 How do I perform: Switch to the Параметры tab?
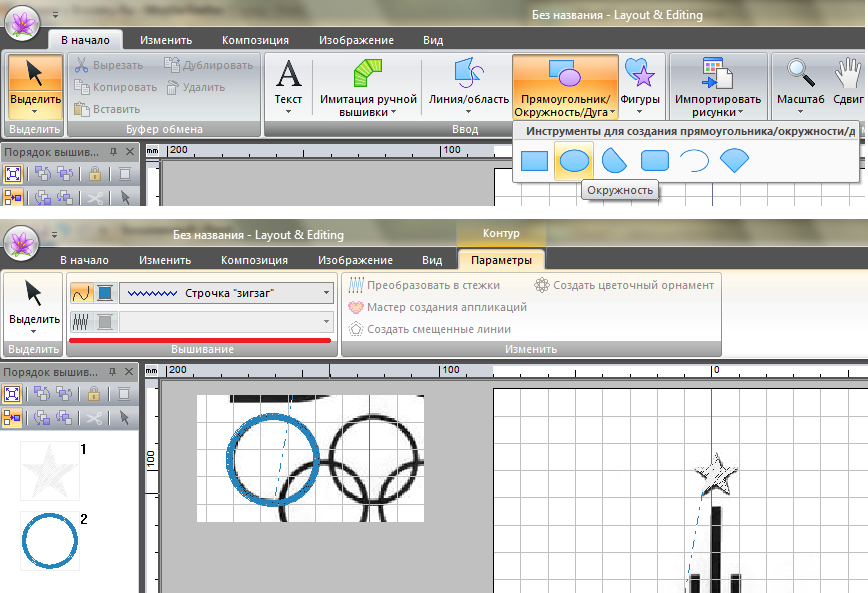(x=501, y=260)
